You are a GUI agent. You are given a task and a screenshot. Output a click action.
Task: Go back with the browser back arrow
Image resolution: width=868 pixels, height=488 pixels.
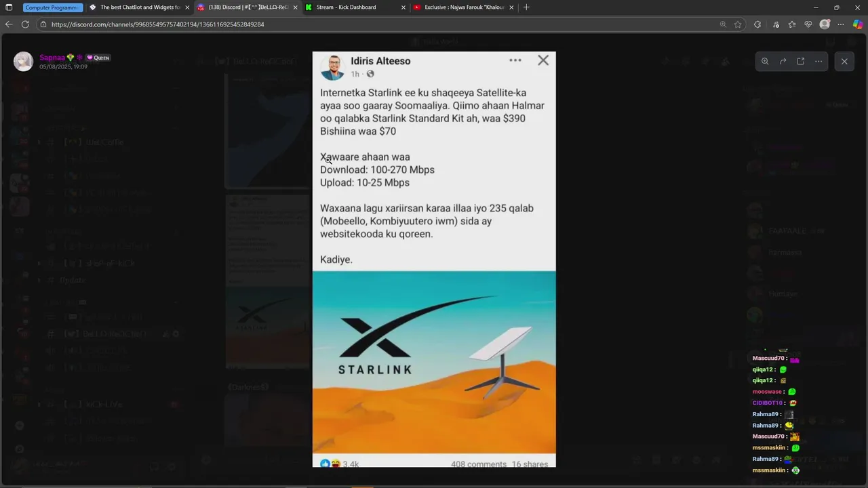pos(9,24)
